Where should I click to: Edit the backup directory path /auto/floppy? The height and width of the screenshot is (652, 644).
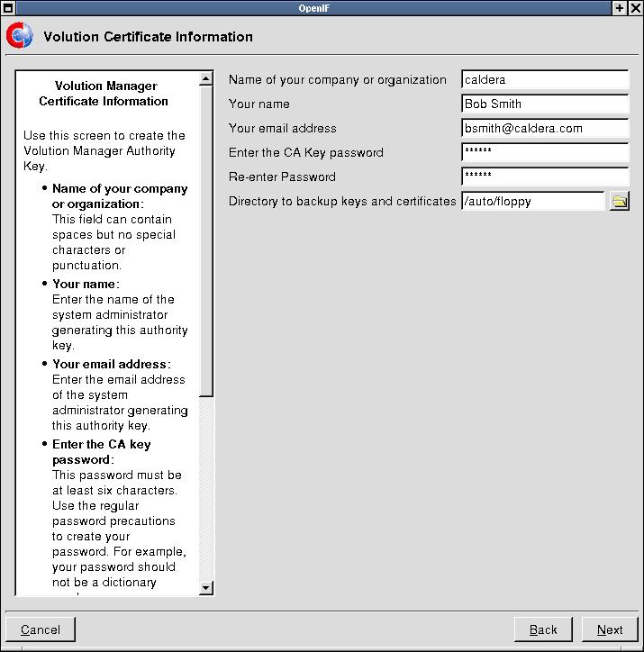532,202
